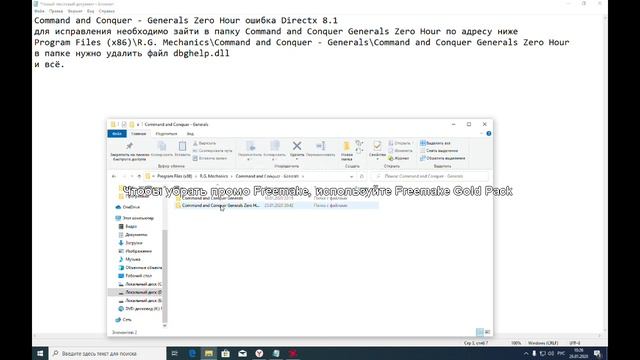
Task: Click Open (Открыть) in ribbon Open group
Action: pyautogui.click(x=400, y=143)
